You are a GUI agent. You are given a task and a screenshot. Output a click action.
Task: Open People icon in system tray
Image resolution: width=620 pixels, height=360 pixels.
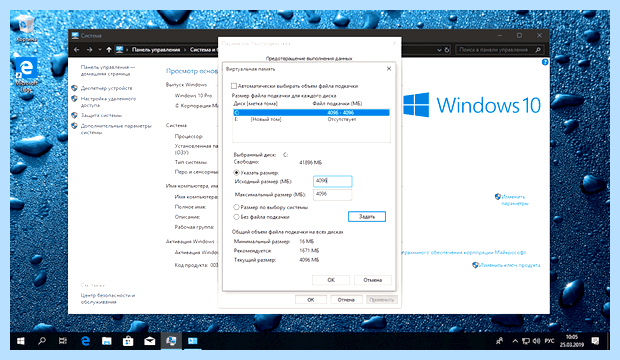click(x=499, y=341)
